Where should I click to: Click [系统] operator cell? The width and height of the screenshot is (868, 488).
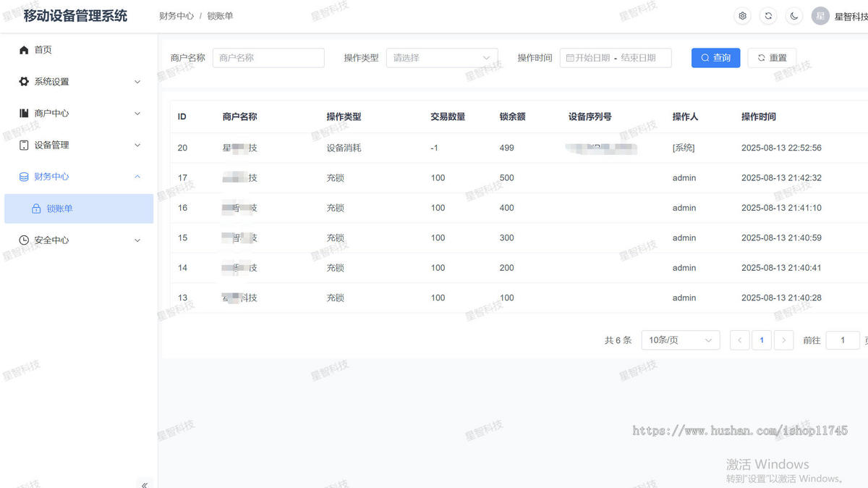pyautogui.click(x=684, y=148)
